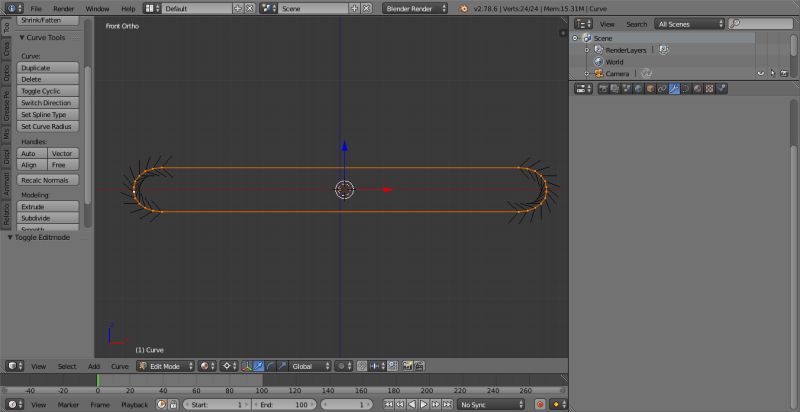Open the timeline Frame menu
Image resolution: width=800 pixels, height=412 pixels.
pos(100,405)
